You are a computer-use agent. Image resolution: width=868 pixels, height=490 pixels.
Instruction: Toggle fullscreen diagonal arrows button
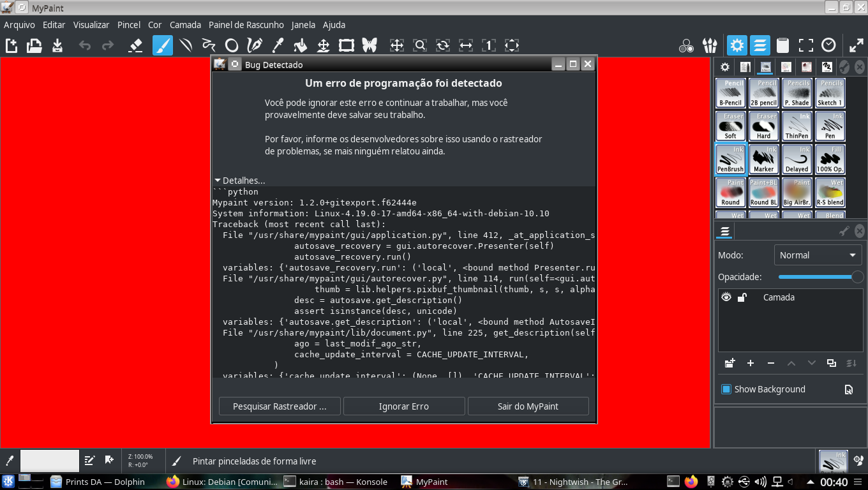(856, 45)
